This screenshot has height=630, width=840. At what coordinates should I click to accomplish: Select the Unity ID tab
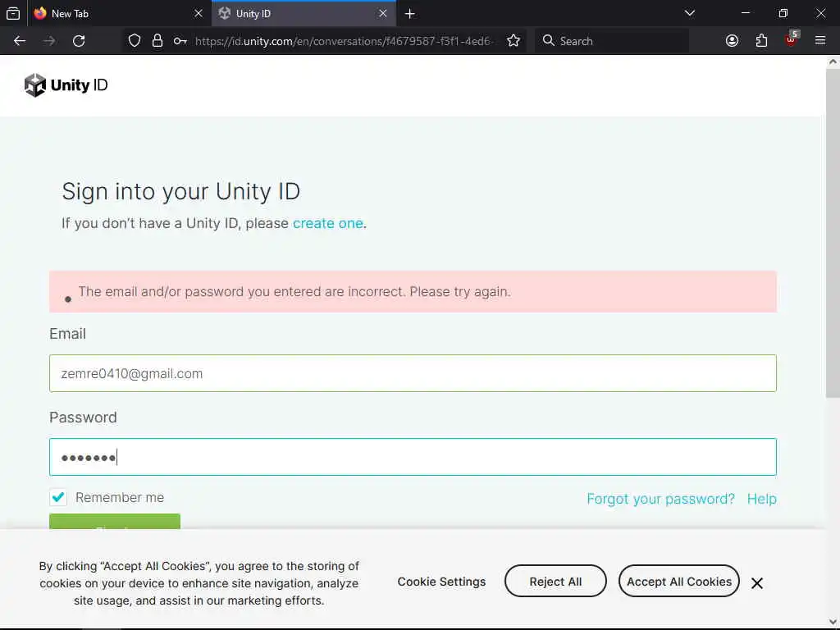[304, 13]
